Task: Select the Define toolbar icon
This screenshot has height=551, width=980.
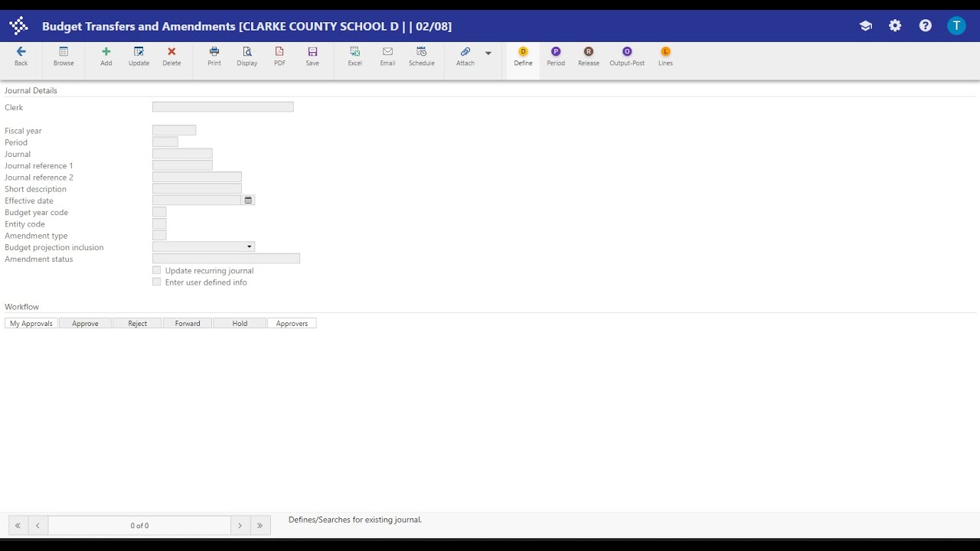Action: click(x=523, y=52)
